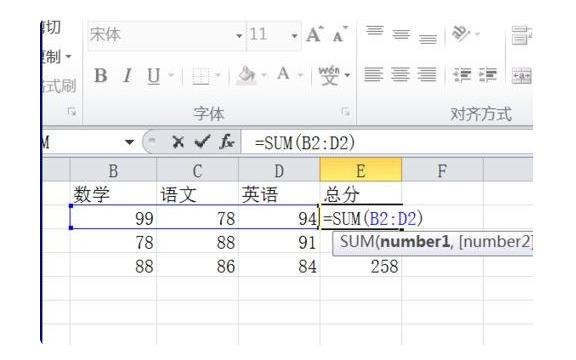Screen dimensions: 576x360
Task: Select bottom vertical alignment
Action: [428, 39]
